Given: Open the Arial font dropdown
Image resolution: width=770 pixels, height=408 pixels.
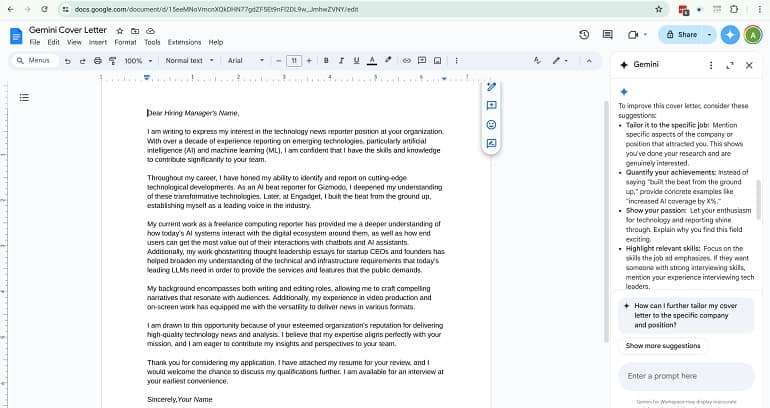Looking at the screenshot, I should pos(246,61).
